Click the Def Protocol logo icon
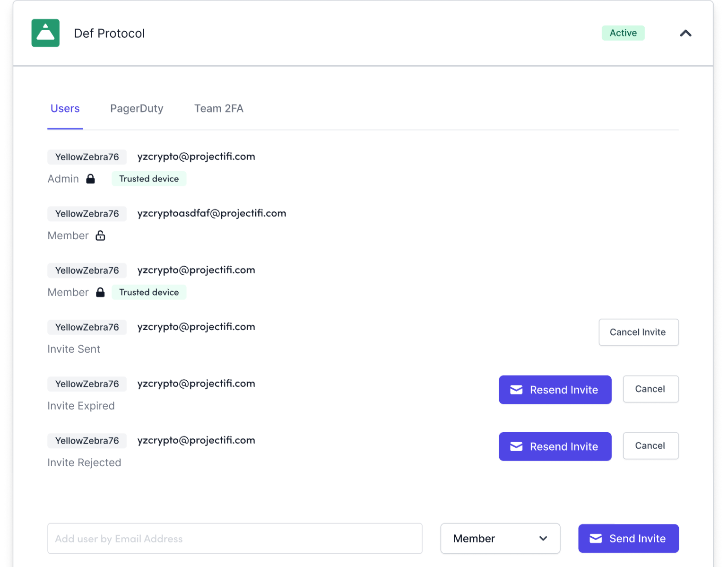 (x=45, y=33)
